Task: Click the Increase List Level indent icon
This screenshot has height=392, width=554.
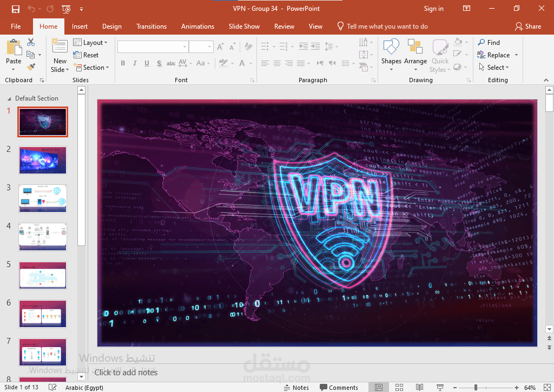Action: click(315, 46)
